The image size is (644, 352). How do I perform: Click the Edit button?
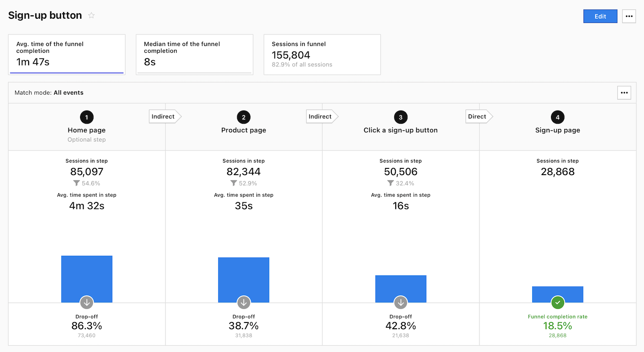tap(600, 16)
